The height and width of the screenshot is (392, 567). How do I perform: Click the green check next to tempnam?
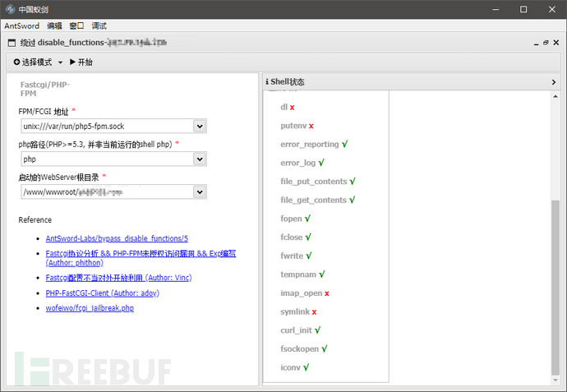tap(322, 274)
